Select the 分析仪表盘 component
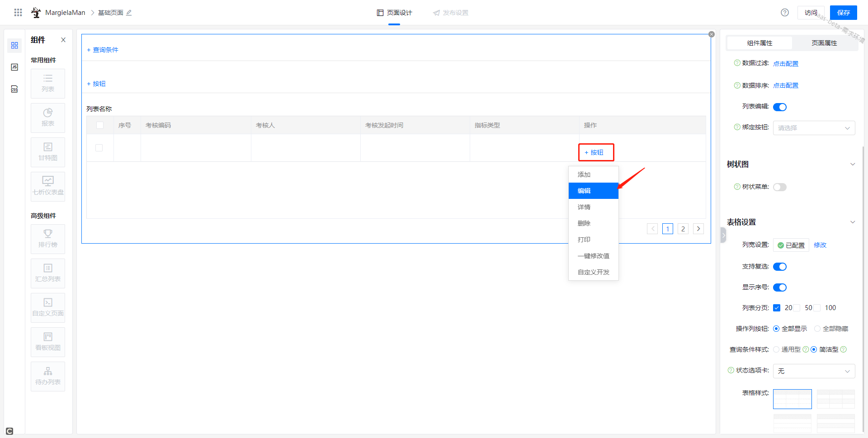The width and height of the screenshot is (868, 438). click(x=48, y=187)
